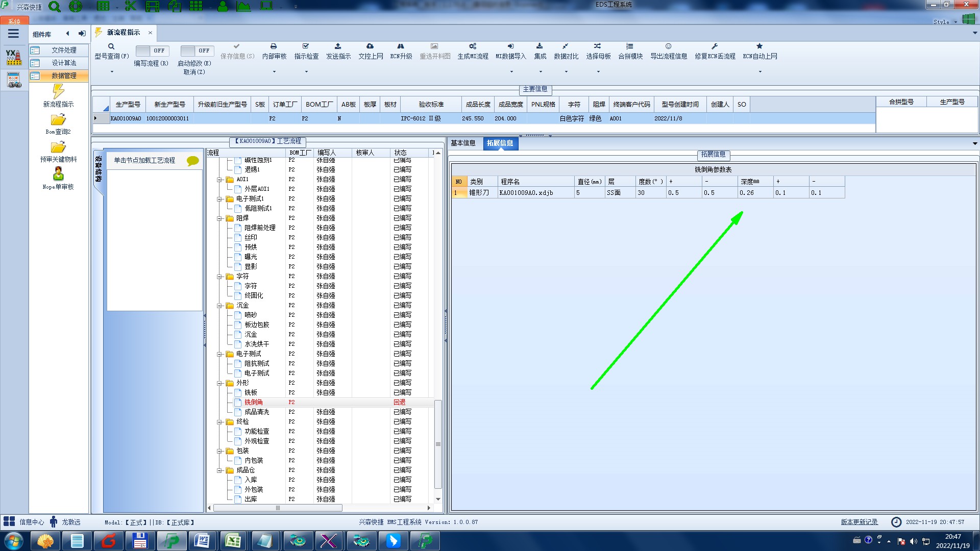Viewport: 980px width, 551px height.
Task: Open dropdown arrow under 选择母板
Action: coord(598,72)
